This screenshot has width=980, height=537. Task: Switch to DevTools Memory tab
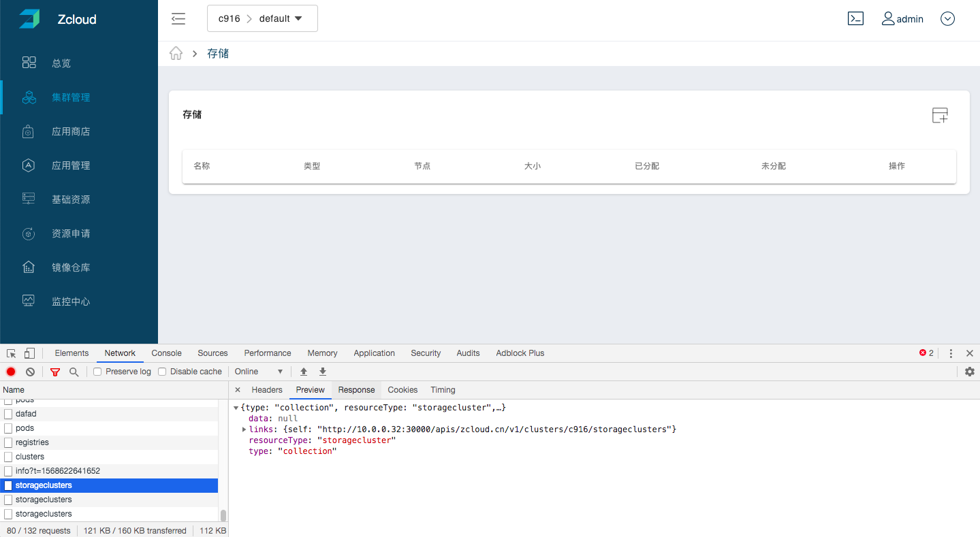[x=322, y=353]
